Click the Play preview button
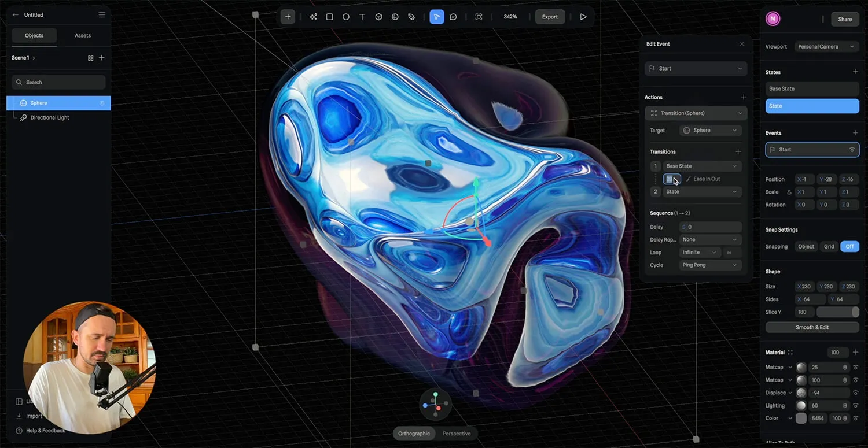 point(583,17)
